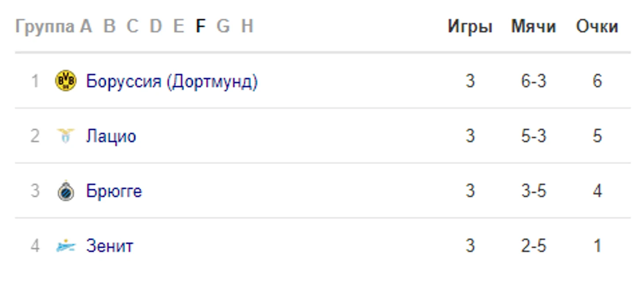Select Group C standings tab
This screenshot has height=300, width=644.
[x=132, y=27]
